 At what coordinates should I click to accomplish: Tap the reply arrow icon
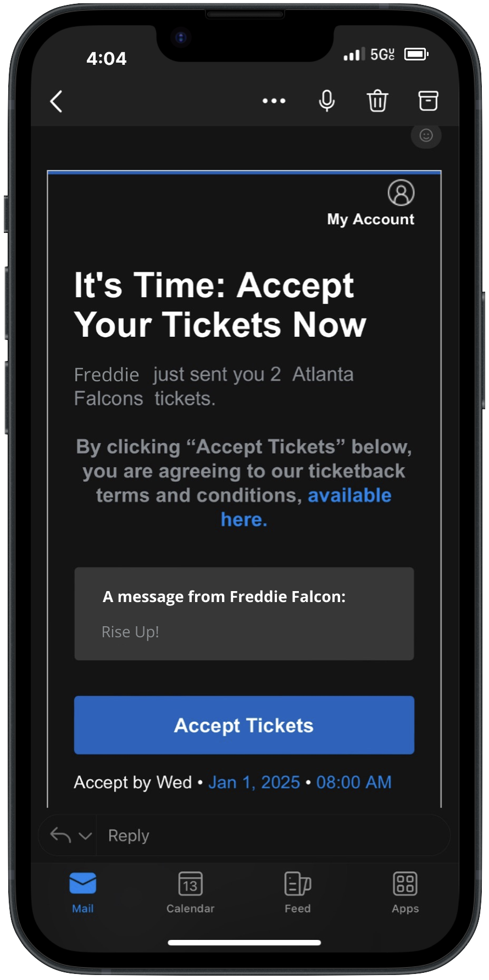(60, 836)
